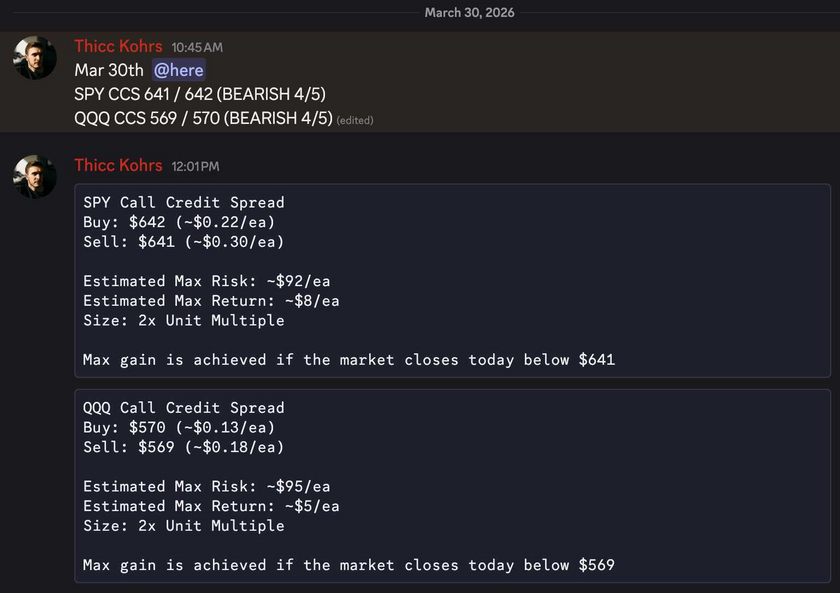Click the 10:45 AM timestamp

196,47
